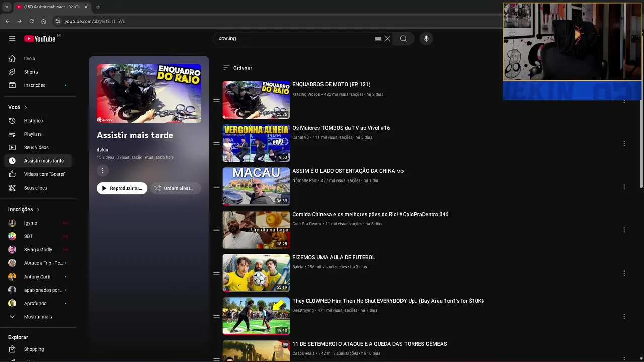Grab the drag handle of ENQUADROS DE MOTO
The image size is (644, 362).
point(216,100)
